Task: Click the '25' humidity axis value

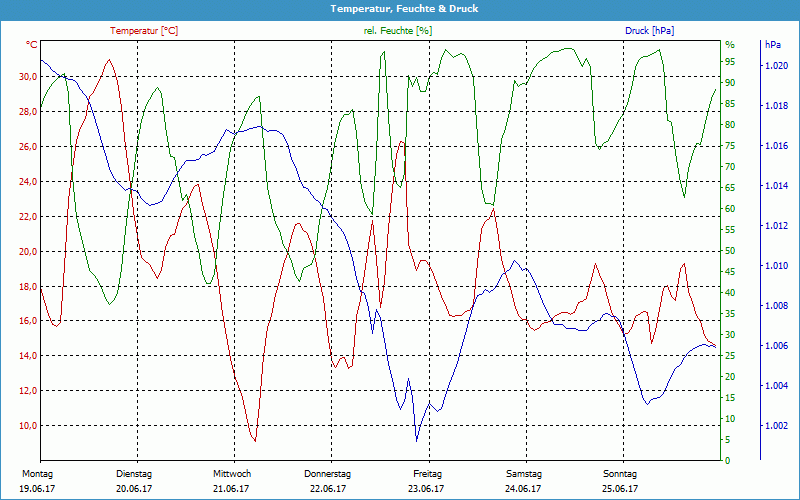Action: coord(730,356)
